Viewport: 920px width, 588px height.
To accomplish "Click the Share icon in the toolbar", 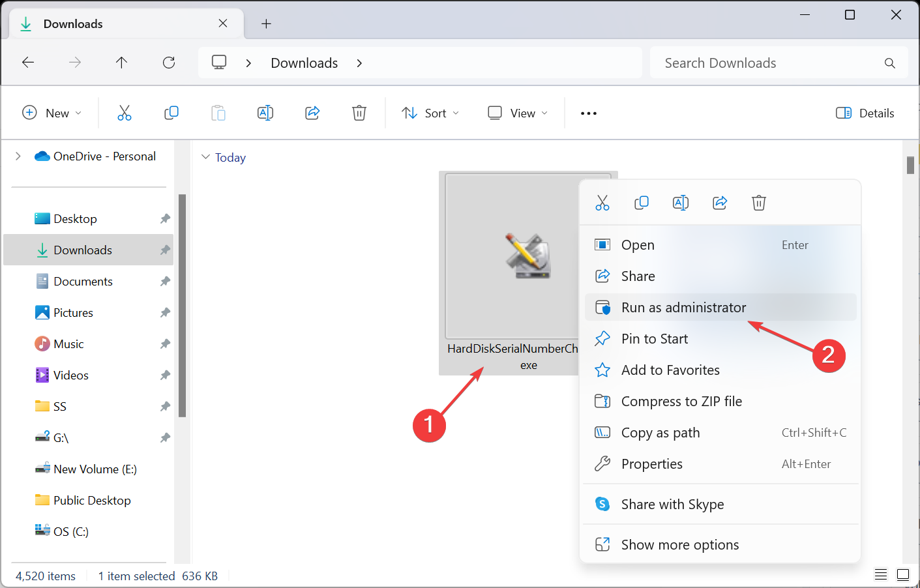I will (x=312, y=113).
